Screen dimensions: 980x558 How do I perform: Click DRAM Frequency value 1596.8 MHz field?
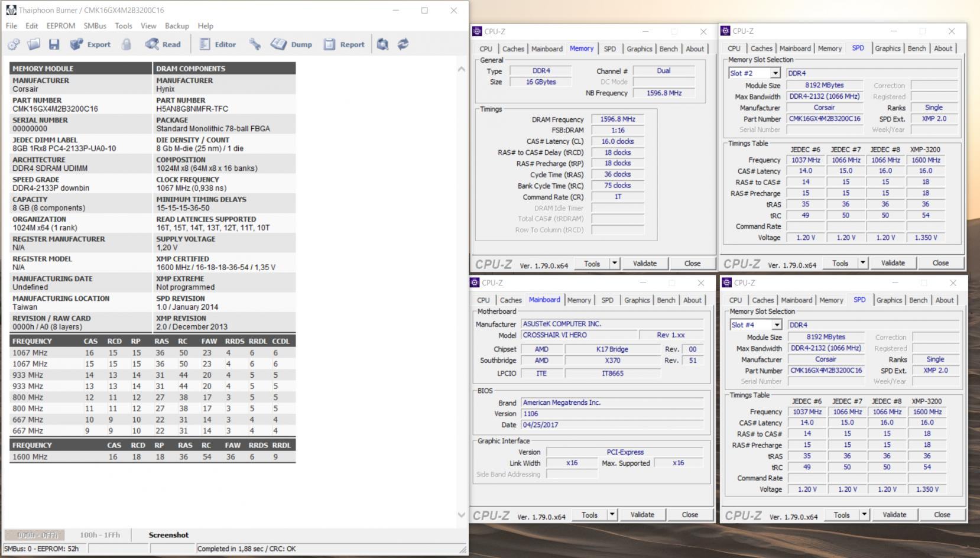point(618,119)
